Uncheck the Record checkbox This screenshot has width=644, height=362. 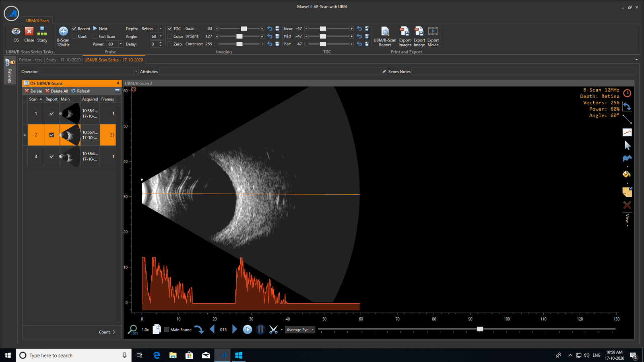click(74, 29)
